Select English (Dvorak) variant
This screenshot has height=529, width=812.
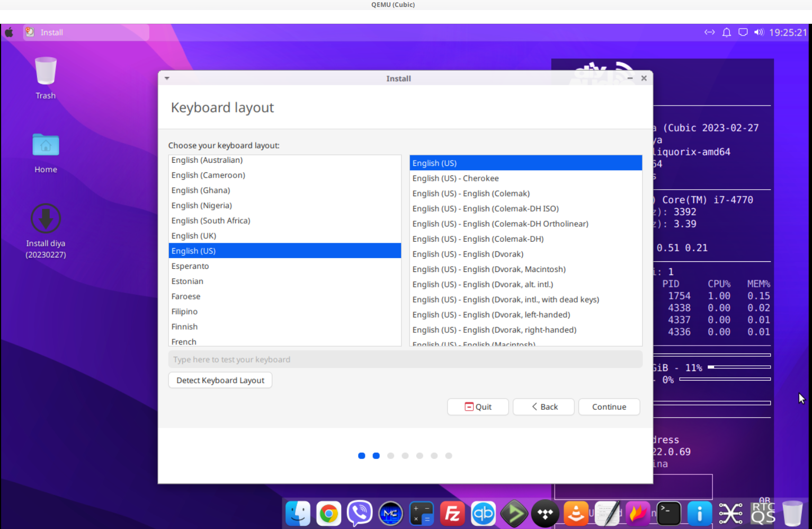point(526,254)
